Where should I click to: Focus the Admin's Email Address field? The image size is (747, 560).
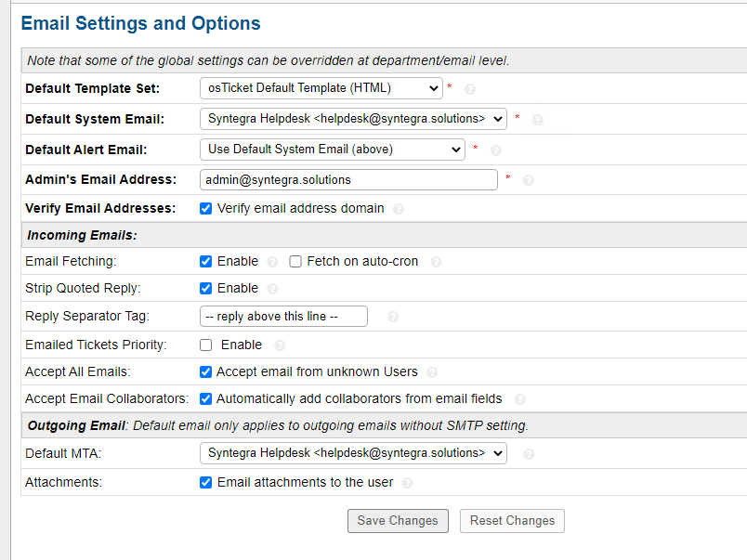348,179
